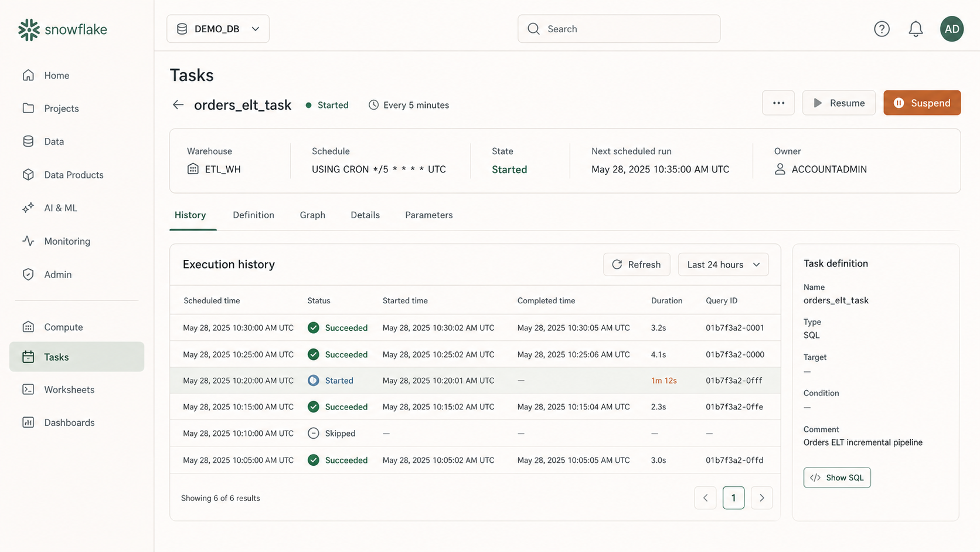Open the Home page icon
This screenshot has width=980, height=552.
click(x=28, y=75)
